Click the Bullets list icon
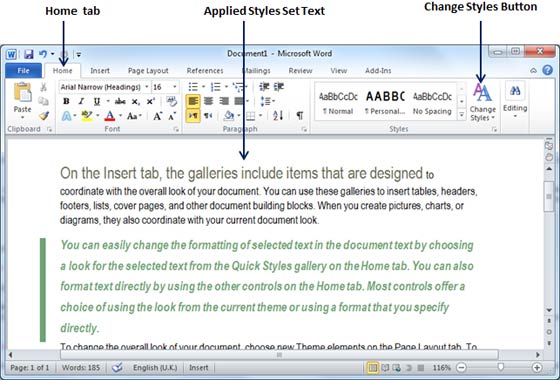 click(193, 87)
